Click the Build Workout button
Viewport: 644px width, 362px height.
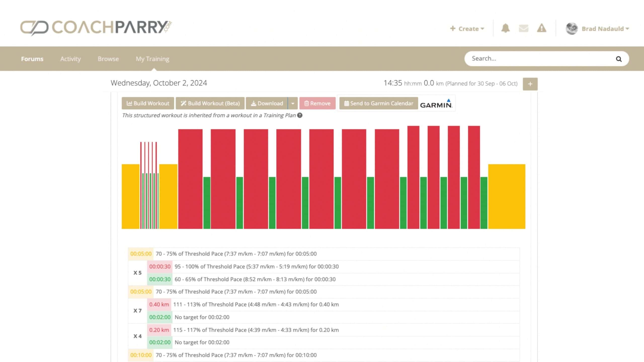click(148, 104)
